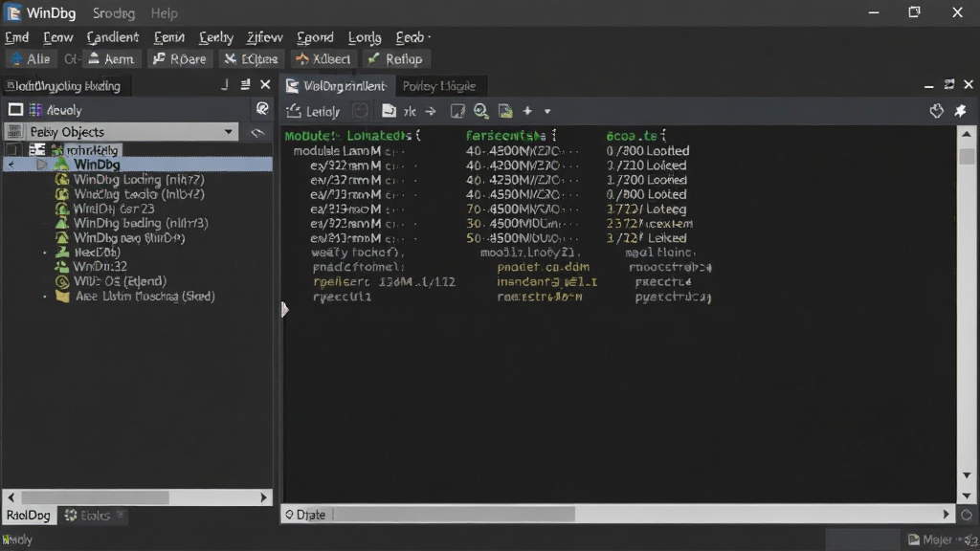Select WinDhg beding (nlh73) tree item
The image size is (980, 551).
click(x=141, y=223)
